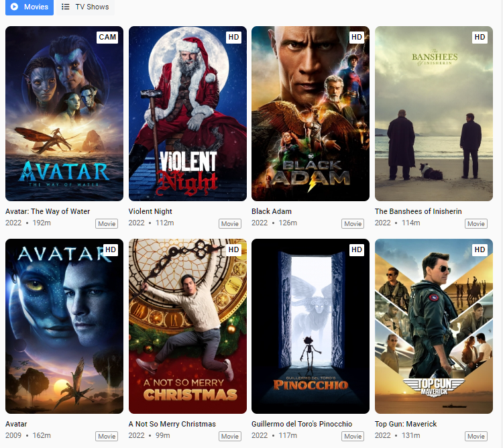Click Movie tag under The Banshees of Inisherin
Screen dimensions: 503x448
click(476, 223)
